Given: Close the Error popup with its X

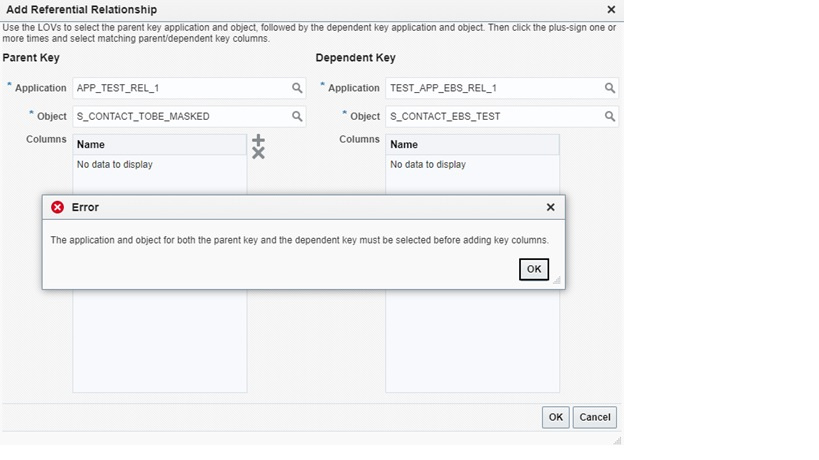Looking at the screenshot, I should 550,207.
